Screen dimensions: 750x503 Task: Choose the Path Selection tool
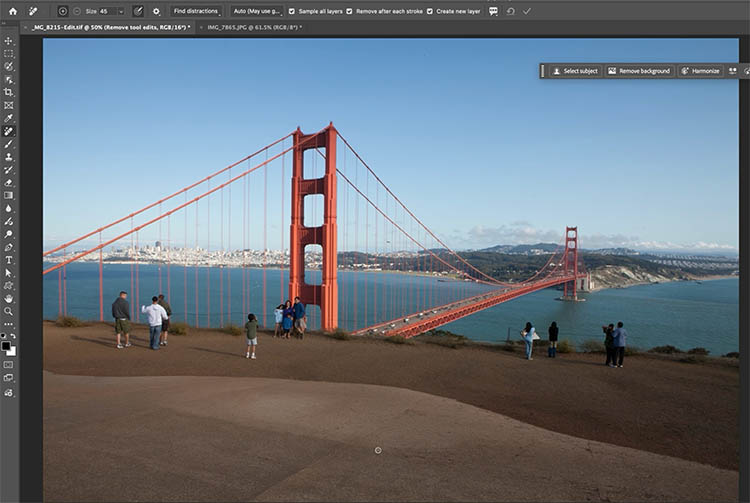9,273
